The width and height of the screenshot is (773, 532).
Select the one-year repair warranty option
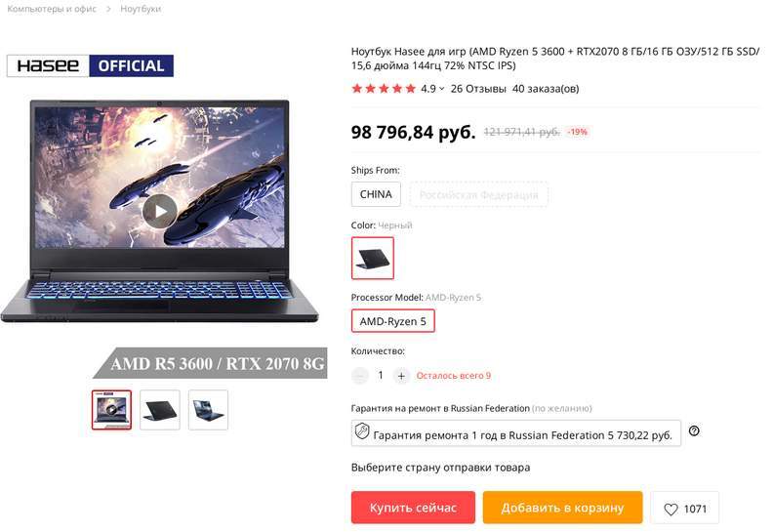coord(516,433)
